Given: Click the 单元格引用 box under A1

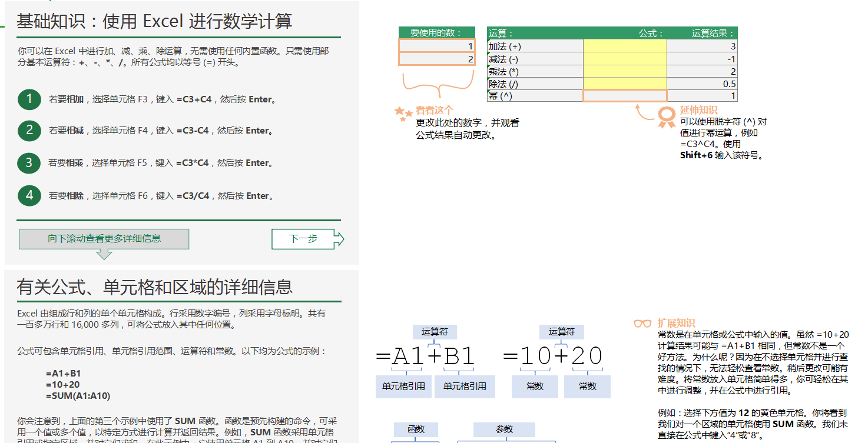Looking at the screenshot, I should (x=403, y=387).
